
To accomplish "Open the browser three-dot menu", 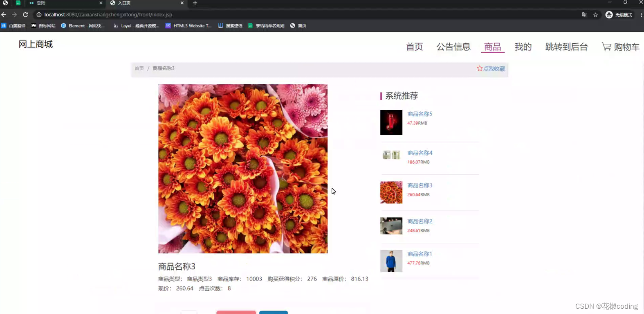I will (x=641, y=15).
